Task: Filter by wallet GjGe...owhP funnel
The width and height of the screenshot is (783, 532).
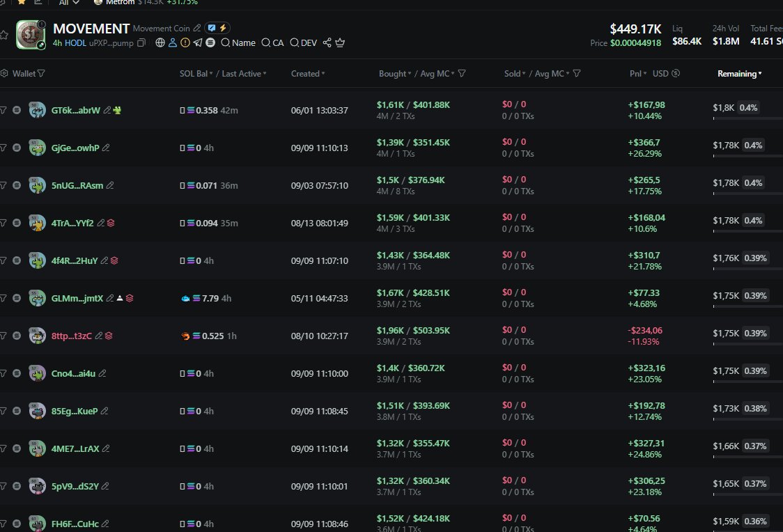Action: pos(3,148)
